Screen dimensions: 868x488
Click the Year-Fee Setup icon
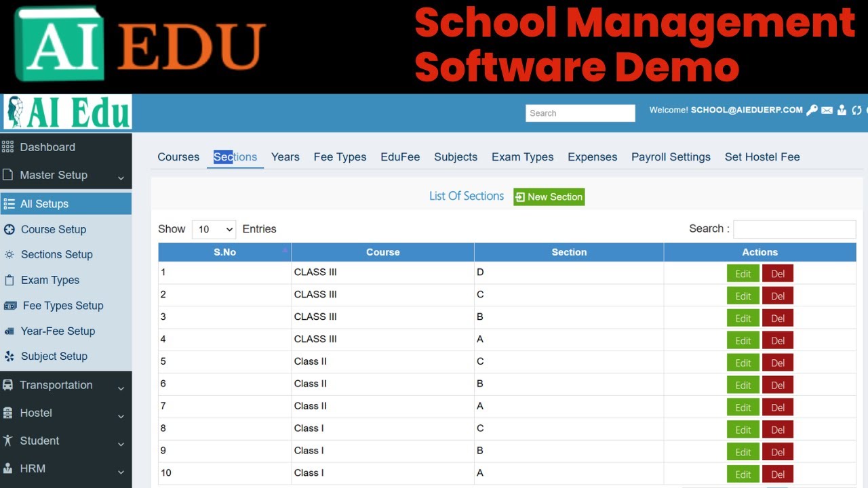click(9, 331)
